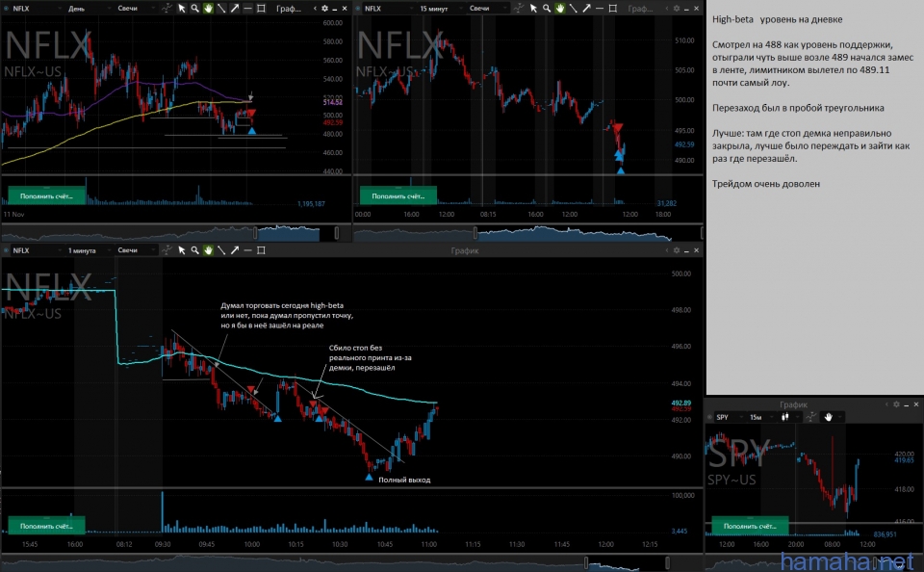Click Пополнить счёт button in SPY chart
The width and height of the screenshot is (924, 572).
[750, 526]
